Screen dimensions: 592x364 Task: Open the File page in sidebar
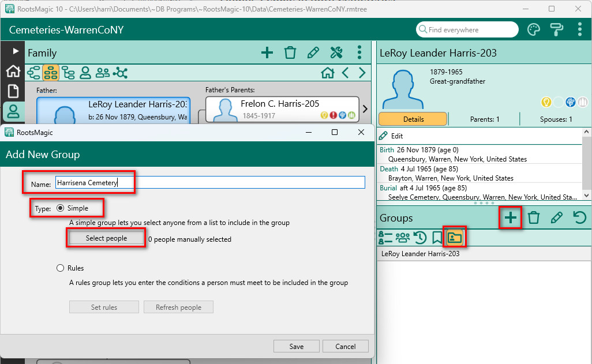[x=13, y=91]
